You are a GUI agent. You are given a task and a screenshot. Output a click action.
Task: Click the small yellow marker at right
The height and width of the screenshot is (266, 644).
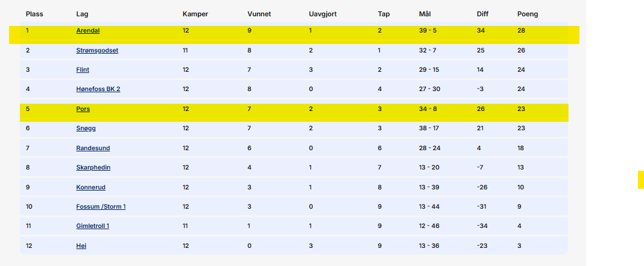[x=641, y=180]
